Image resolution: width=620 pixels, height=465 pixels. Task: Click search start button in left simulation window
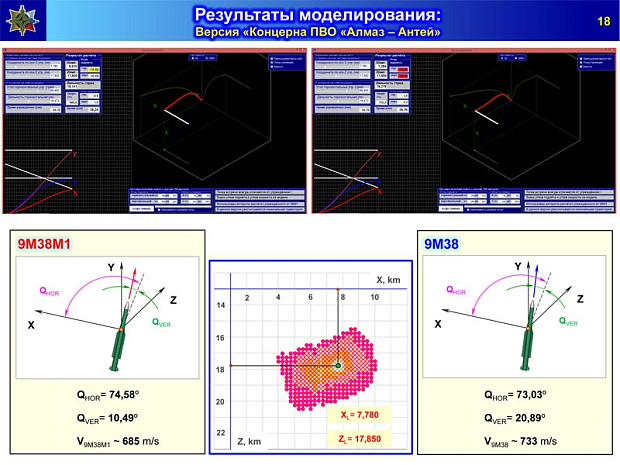coord(141,208)
